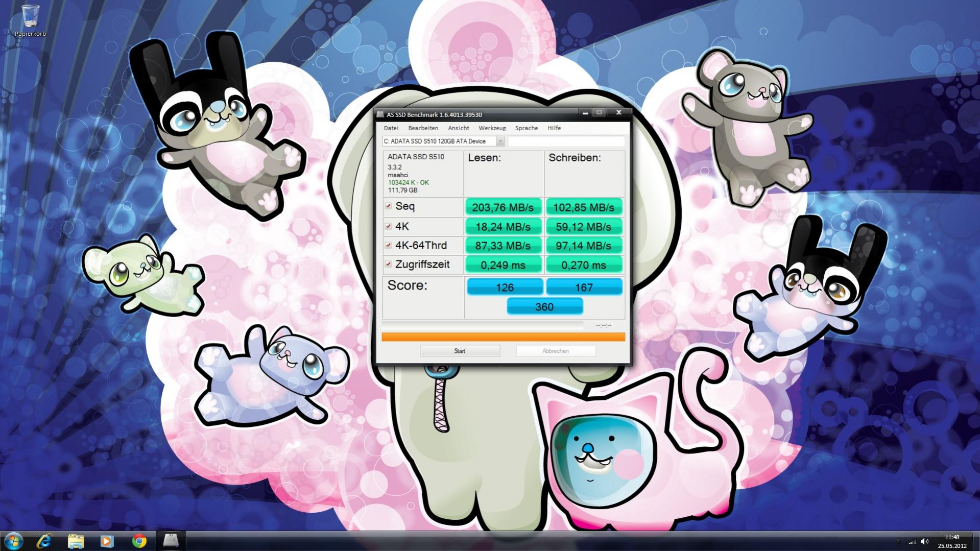Click the empty text field beside drive selector
Image resolution: width=980 pixels, height=551 pixels.
coord(566,141)
